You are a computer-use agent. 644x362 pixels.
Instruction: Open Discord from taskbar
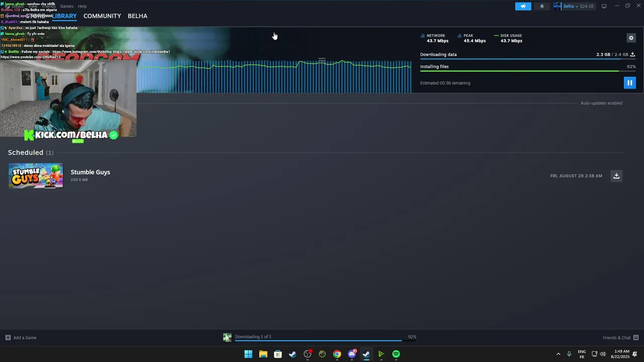click(x=352, y=354)
